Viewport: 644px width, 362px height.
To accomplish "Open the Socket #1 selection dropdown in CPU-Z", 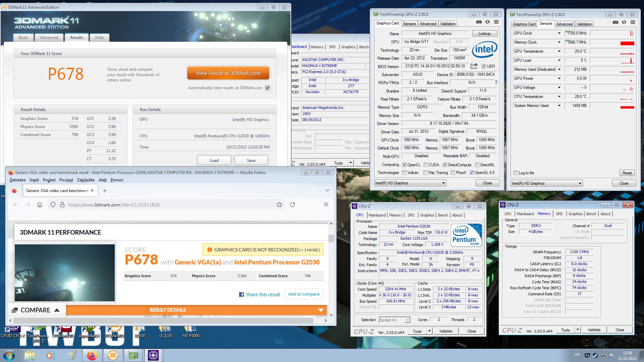I will pos(394,320).
